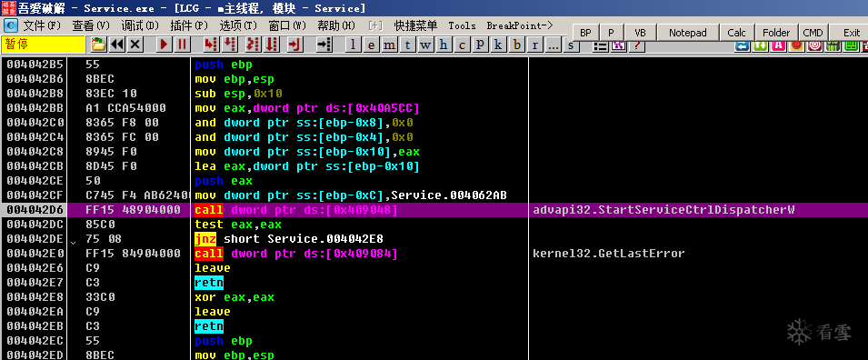Go to address with black arrow icon

(324, 45)
